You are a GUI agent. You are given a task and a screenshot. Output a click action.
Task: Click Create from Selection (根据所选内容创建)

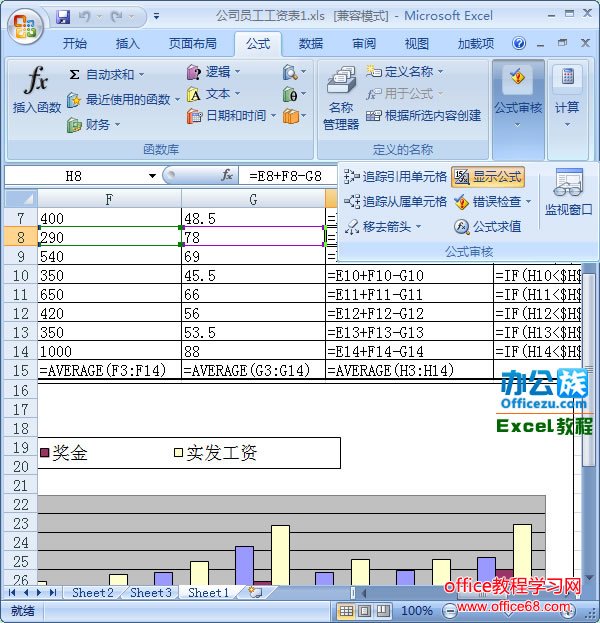424,116
